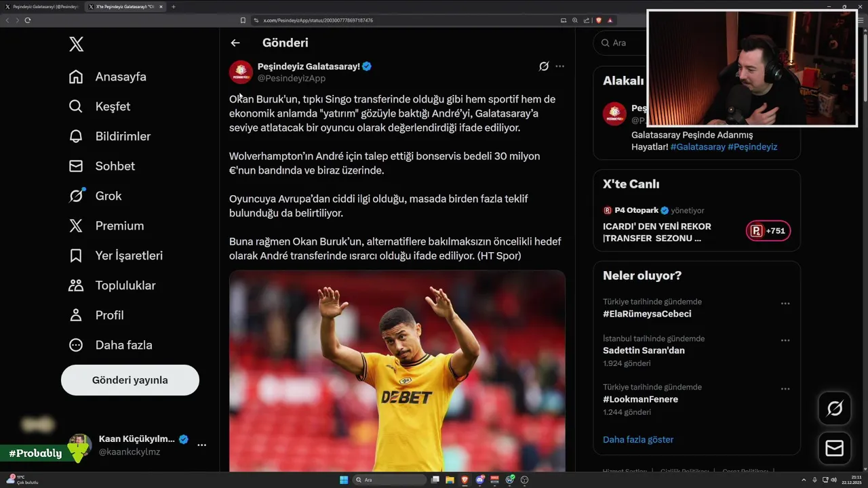The width and height of the screenshot is (868, 488).
Task: Open floating messages envelope button
Action: click(x=835, y=449)
